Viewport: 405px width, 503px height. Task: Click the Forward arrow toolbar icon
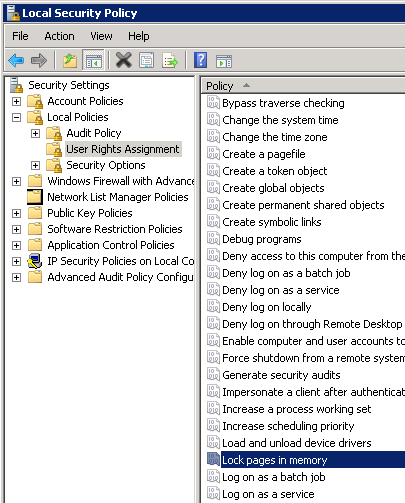point(39,61)
